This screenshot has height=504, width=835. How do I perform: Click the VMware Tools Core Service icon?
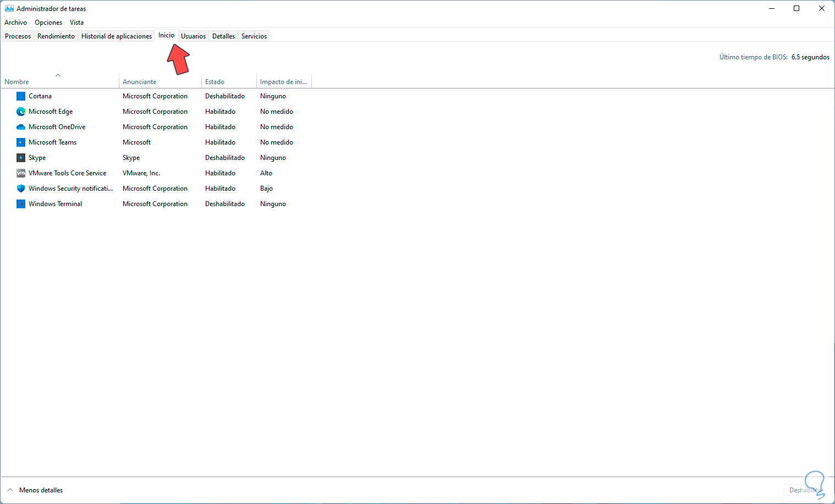coord(21,173)
